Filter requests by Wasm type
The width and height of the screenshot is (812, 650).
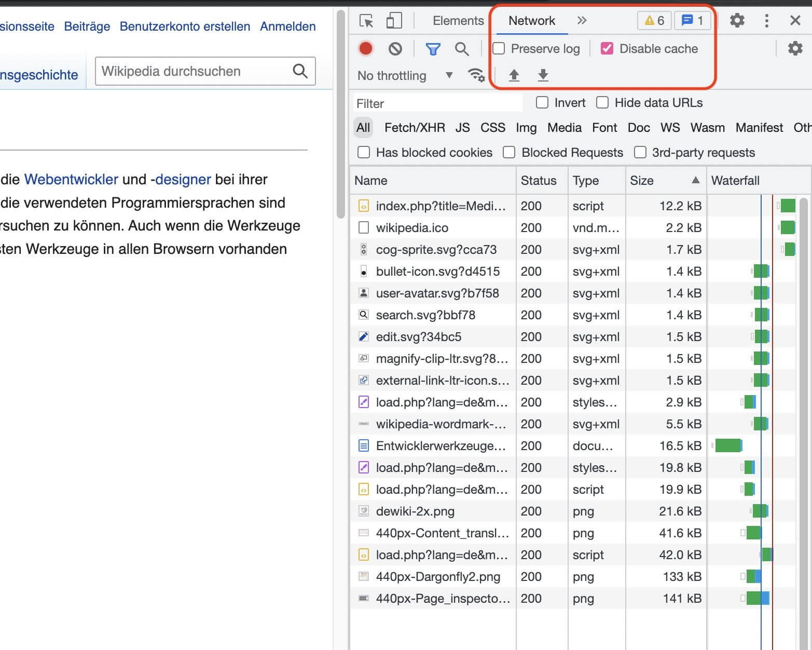[707, 128]
